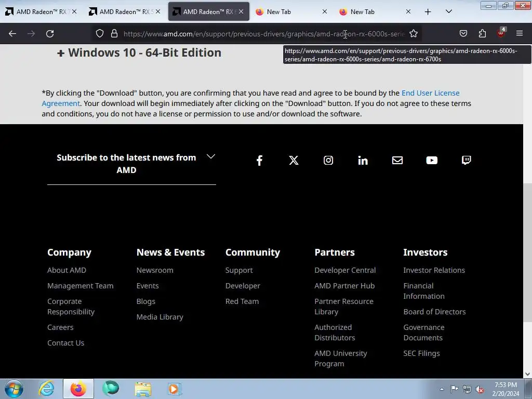Screen dimensions: 532x399
Task: Open AMD Twitch channel icon
Action: pos(466,160)
